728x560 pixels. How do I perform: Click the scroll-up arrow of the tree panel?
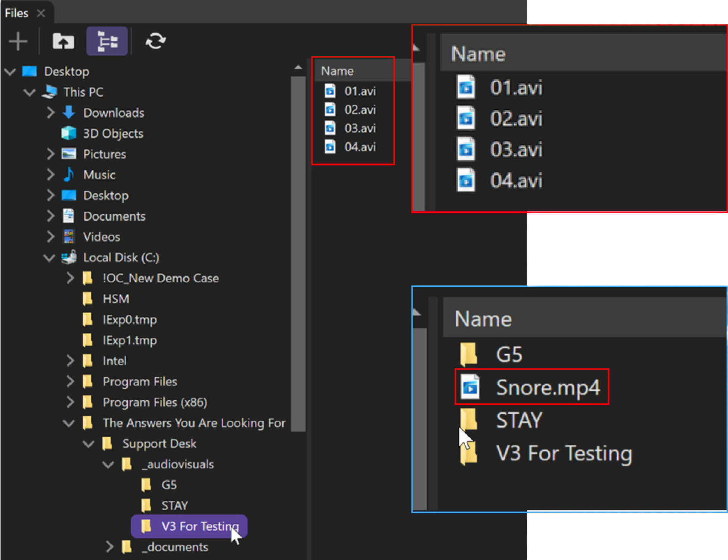298,68
